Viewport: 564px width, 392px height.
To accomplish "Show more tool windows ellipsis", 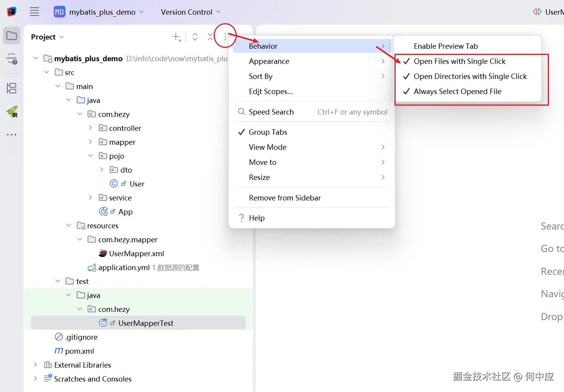I will pos(12,135).
